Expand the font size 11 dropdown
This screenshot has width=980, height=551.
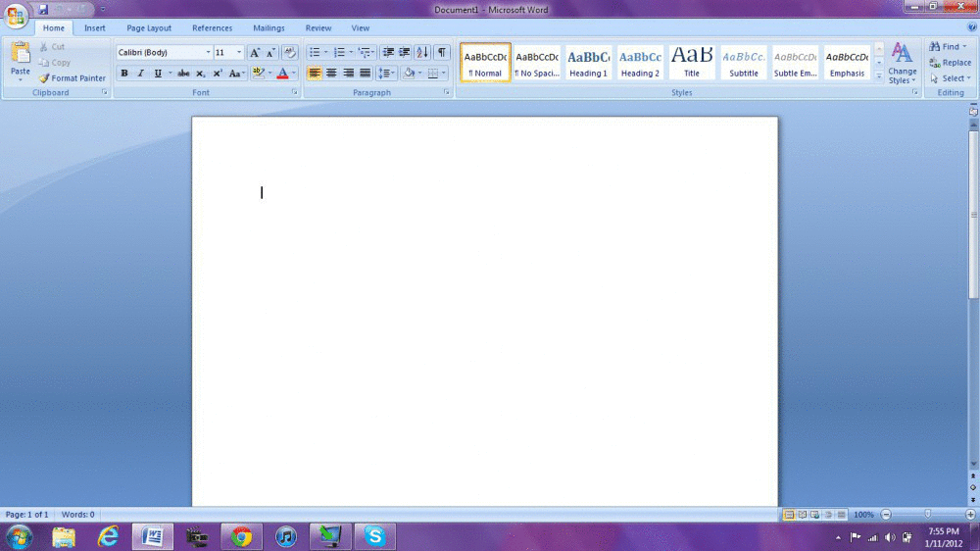[239, 53]
